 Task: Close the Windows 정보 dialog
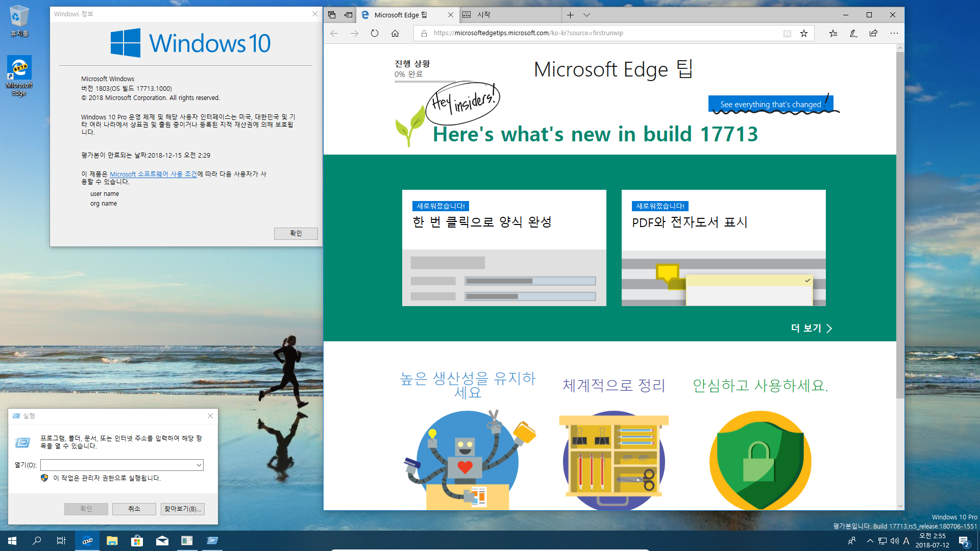coord(315,14)
